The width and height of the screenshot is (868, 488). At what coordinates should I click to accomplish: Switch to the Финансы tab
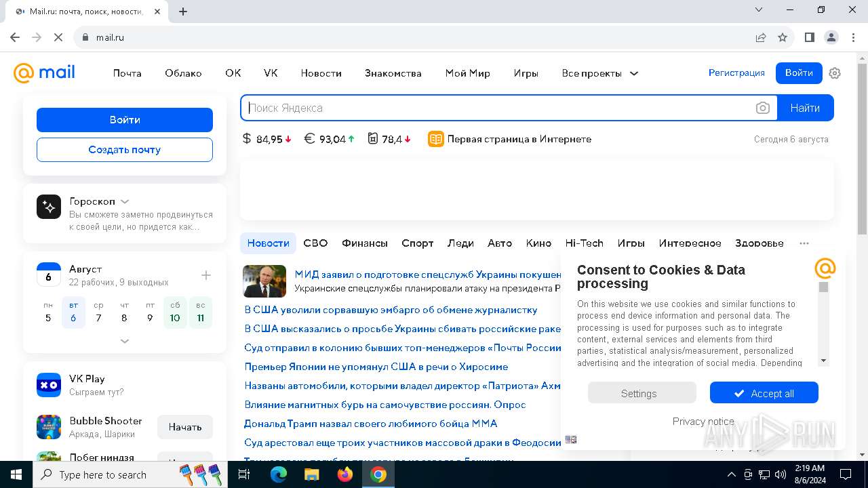(x=365, y=243)
